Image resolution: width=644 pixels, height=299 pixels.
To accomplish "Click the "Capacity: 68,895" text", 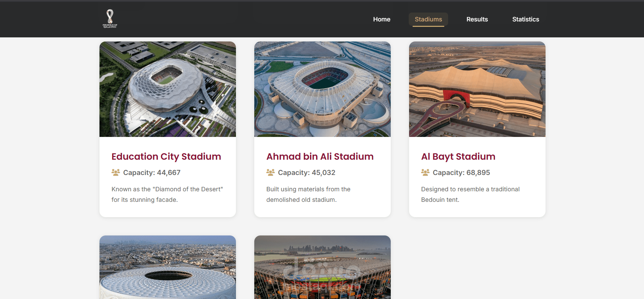I will tap(461, 173).
